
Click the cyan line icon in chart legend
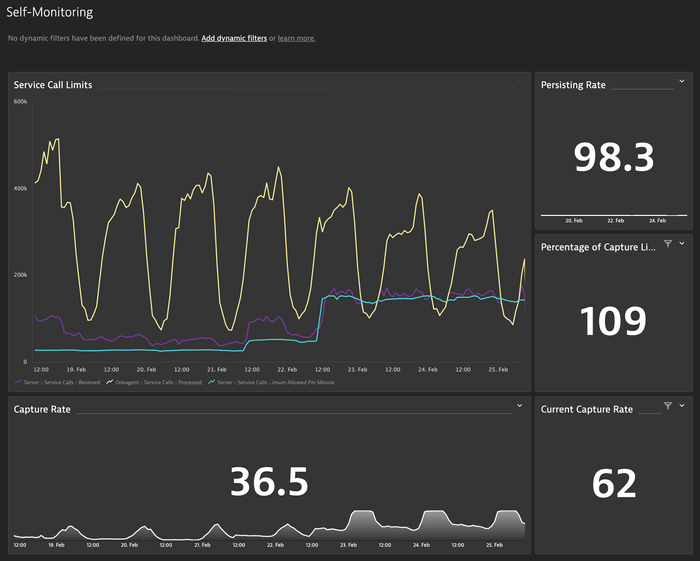(x=211, y=382)
